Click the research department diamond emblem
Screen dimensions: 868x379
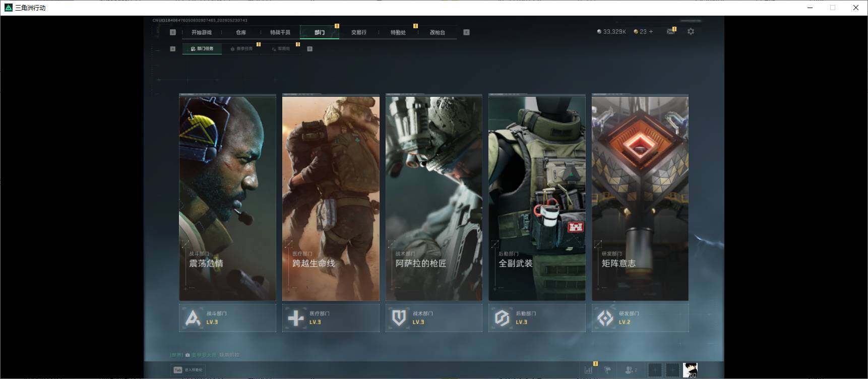(x=605, y=318)
